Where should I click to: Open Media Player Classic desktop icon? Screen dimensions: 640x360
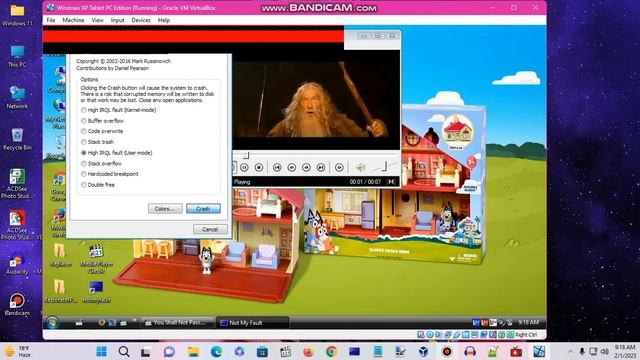pyautogui.click(x=96, y=258)
